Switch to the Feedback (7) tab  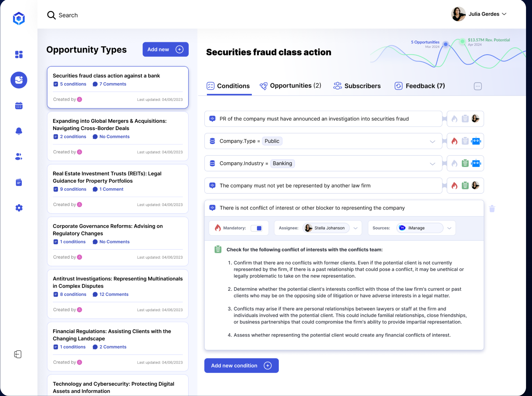click(x=420, y=86)
